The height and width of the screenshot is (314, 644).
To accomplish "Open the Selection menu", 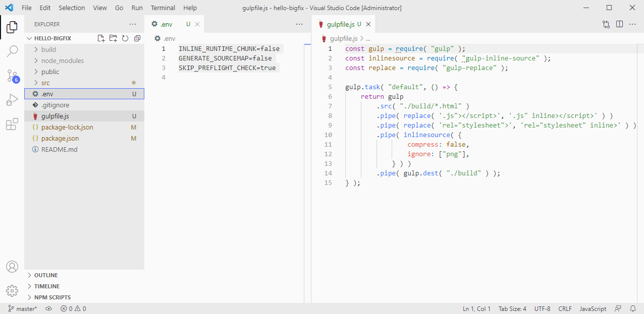I will click(x=72, y=8).
